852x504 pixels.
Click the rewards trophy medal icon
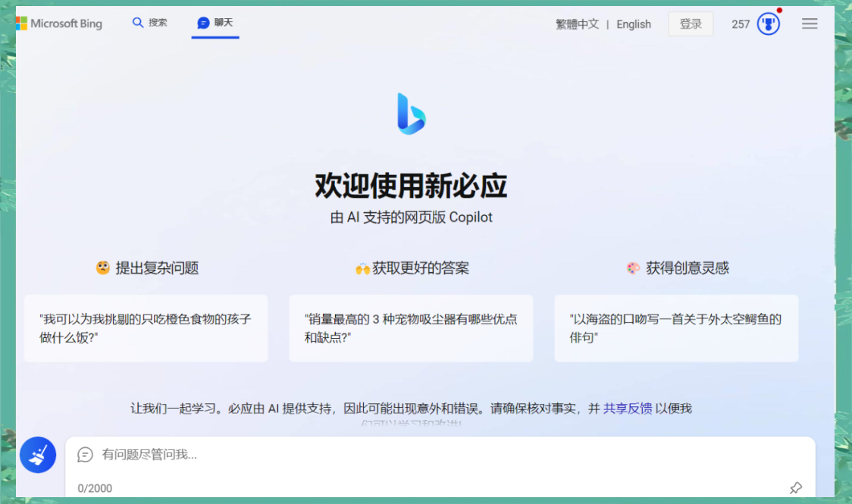[769, 24]
